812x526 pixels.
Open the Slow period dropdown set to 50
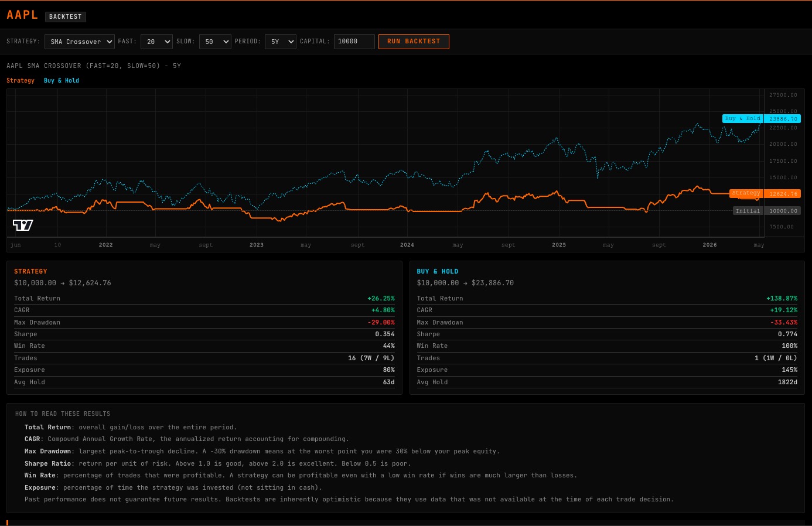pos(215,42)
